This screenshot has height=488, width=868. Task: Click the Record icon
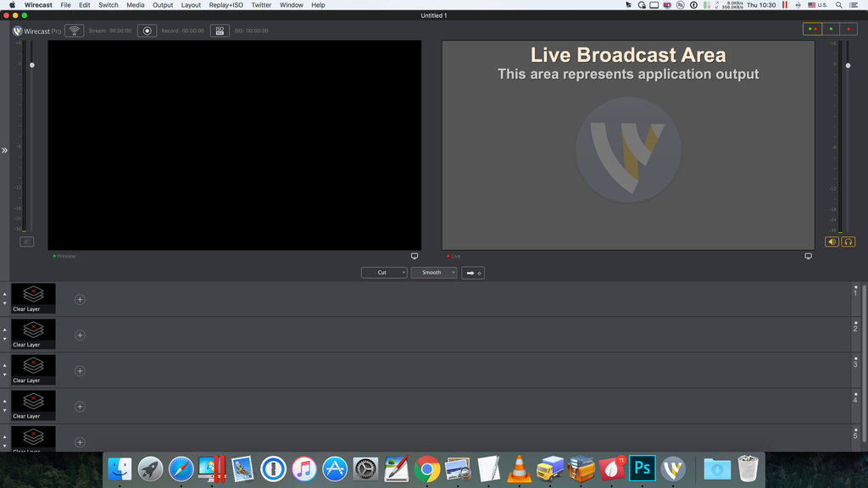pyautogui.click(x=147, y=30)
